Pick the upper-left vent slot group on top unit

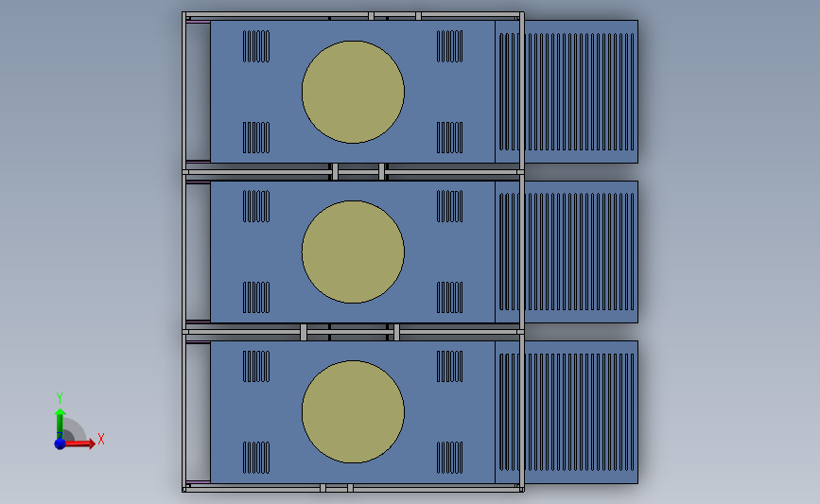click(x=256, y=46)
